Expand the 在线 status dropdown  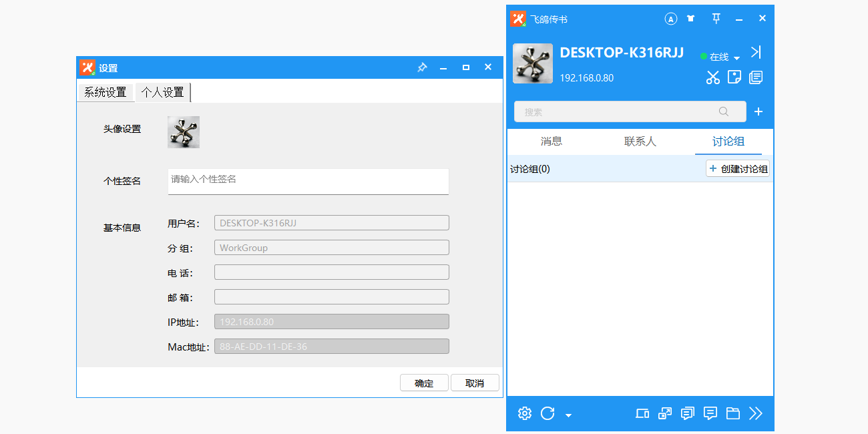click(720, 57)
